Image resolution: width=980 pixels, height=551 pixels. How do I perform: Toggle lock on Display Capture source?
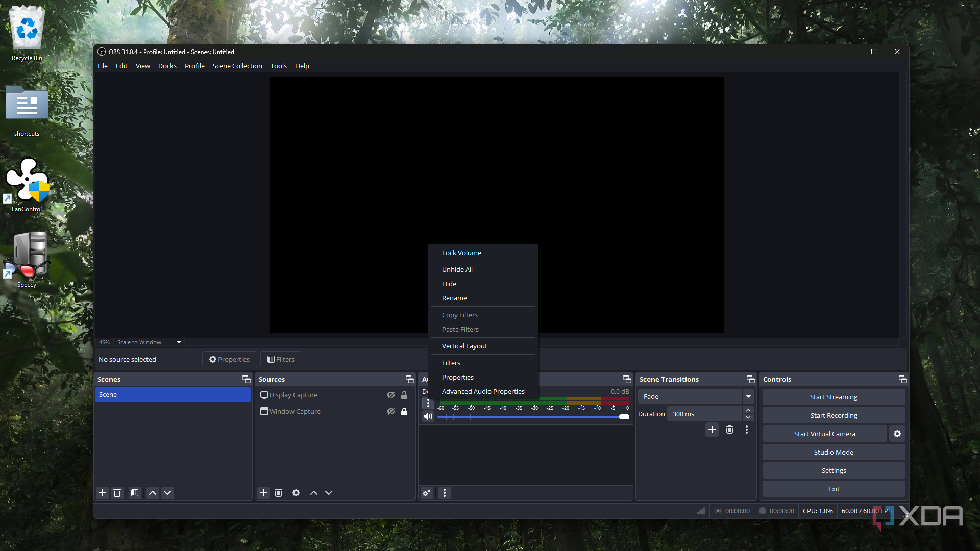click(404, 395)
